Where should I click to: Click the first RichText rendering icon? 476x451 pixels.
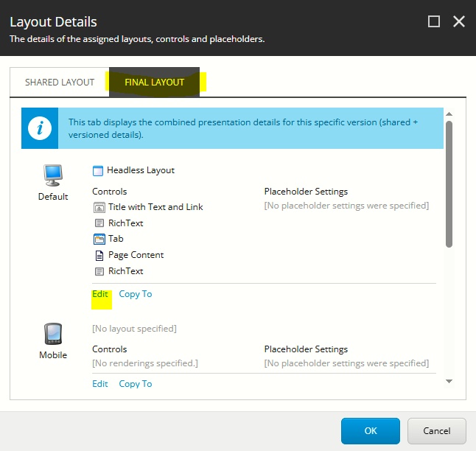(x=99, y=223)
